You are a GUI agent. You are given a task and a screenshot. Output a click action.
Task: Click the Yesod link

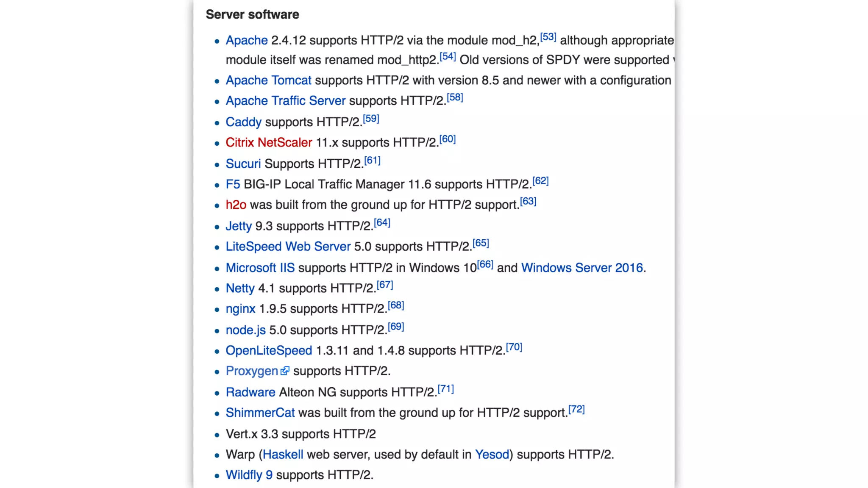[492, 455]
